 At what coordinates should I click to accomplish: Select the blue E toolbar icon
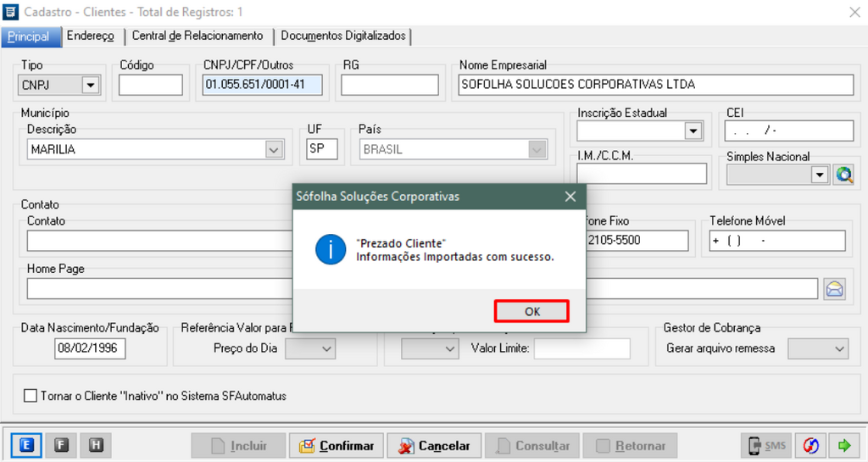coord(25,445)
